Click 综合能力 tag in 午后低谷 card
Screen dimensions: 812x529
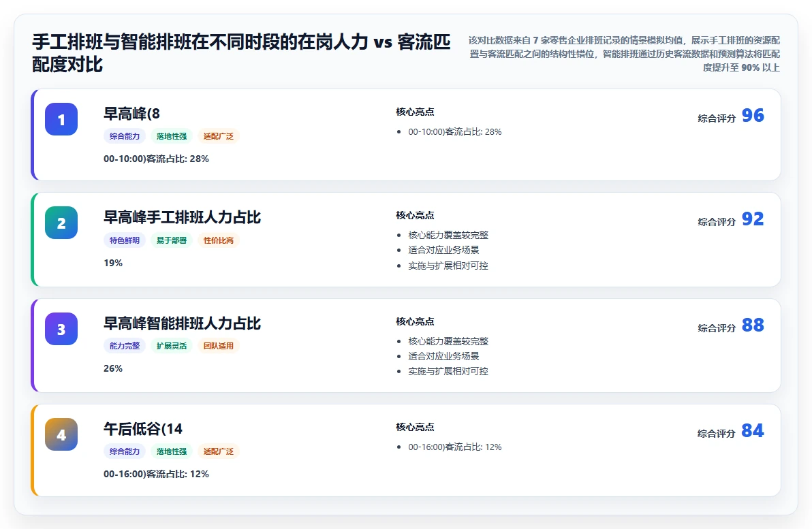tap(124, 451)
